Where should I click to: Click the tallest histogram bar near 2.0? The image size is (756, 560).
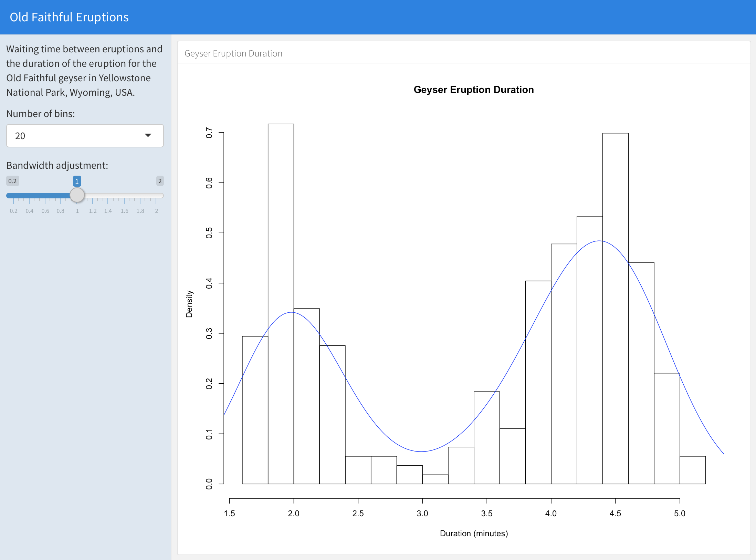(x=281, y=303)
